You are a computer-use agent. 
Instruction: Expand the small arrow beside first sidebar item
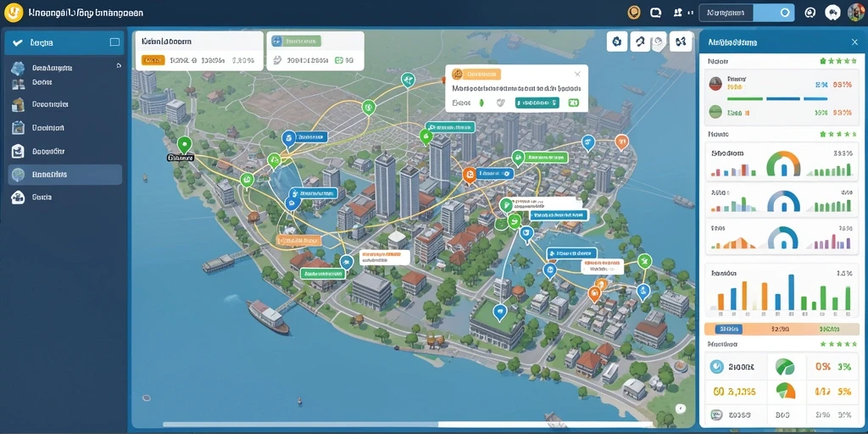click(x=119, y=65)
